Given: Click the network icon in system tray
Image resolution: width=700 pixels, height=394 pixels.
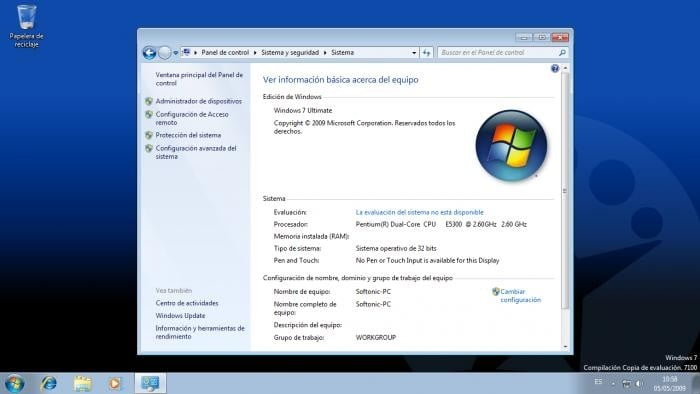Looking at the screenshot, I should (626, 383).
